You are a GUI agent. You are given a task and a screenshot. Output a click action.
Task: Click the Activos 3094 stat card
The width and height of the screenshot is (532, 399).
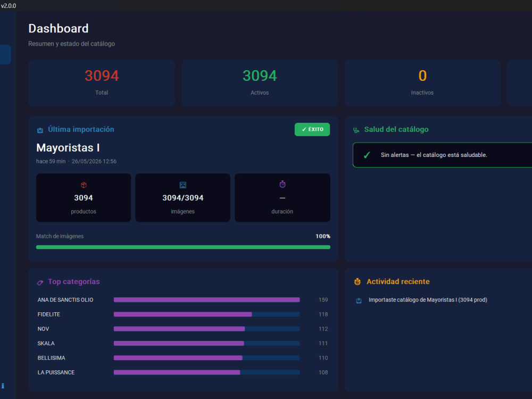pyautogui.click(x=260, y=83)
